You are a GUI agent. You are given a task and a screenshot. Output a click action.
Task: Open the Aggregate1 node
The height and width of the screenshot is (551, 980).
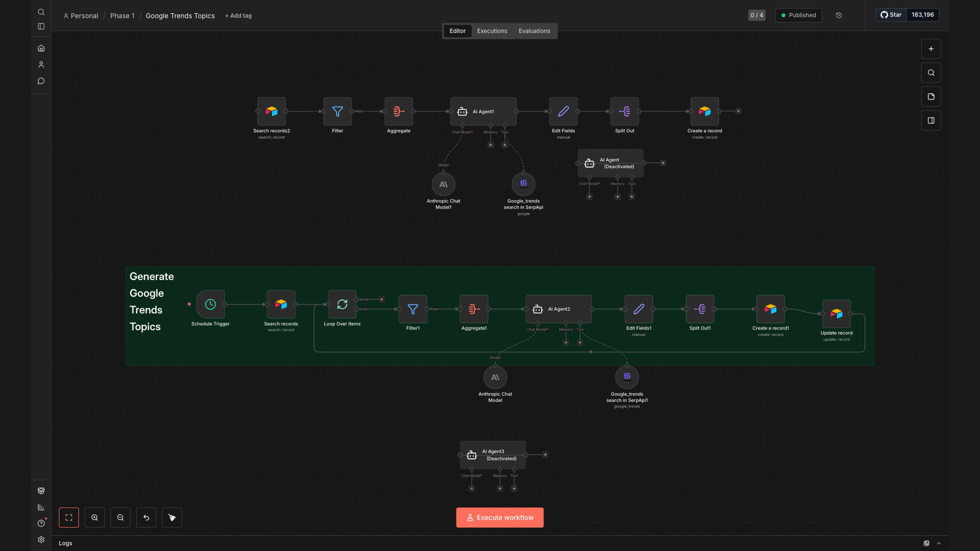[474, 309]
